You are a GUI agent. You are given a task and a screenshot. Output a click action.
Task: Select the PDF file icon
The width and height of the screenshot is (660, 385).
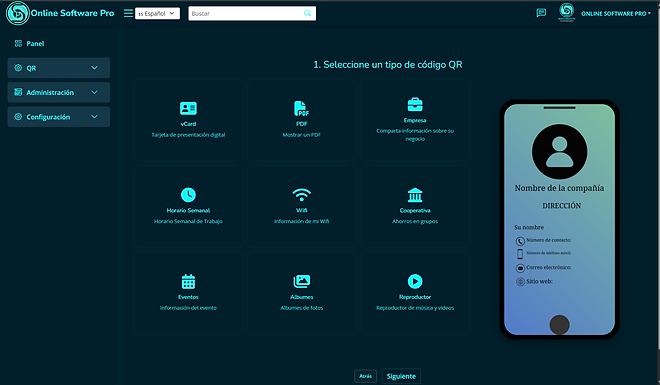tap(301, 109)
